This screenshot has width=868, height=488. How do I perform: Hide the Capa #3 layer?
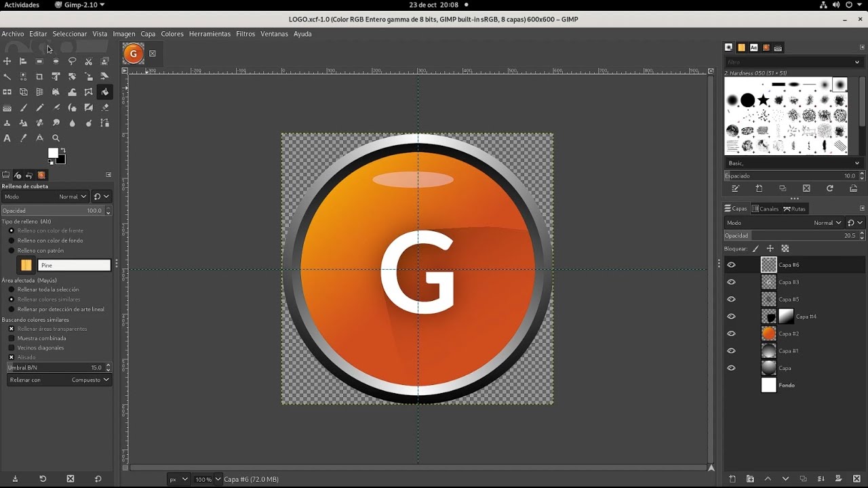[x=731, y=282]
